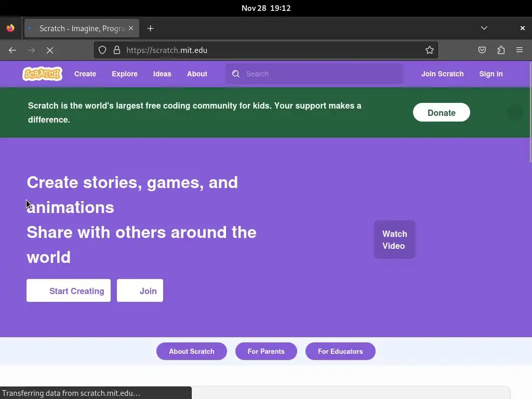Viewport: 532px width, 399px height.
Task: Play the Watch Video button
Action: pyautogui.click(x=395, y=240)
